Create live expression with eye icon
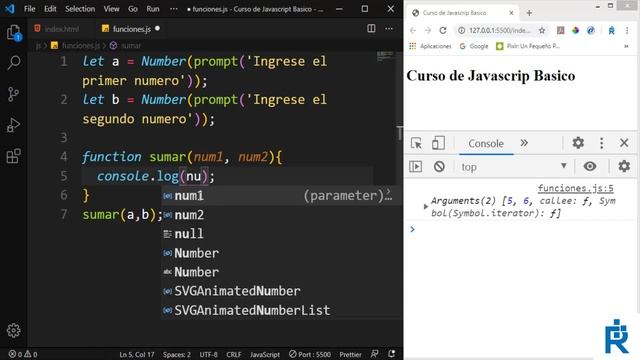640x360 pixels. 590,166
